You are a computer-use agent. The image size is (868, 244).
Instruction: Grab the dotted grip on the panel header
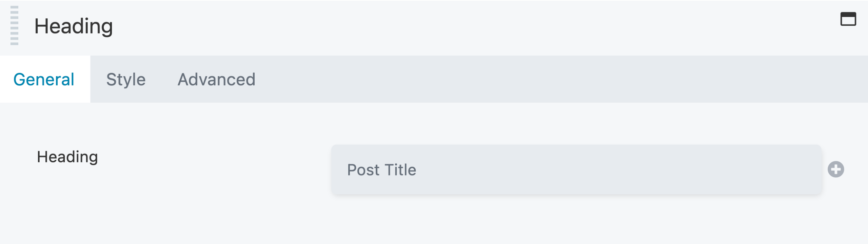tap(14, 26)
